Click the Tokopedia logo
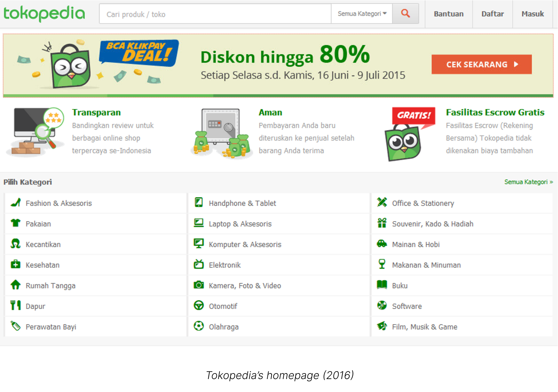The image size is (558, 392). click(44, 14)
